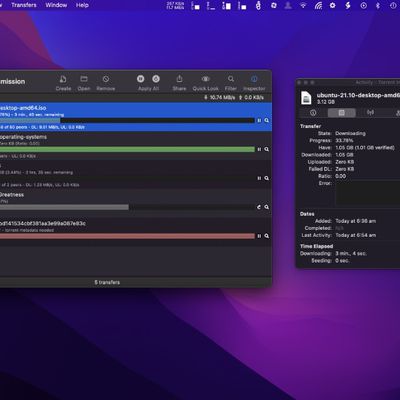Pause the operating-systems transfer
This screenshot has height=400, width=400.
point(259,149)
